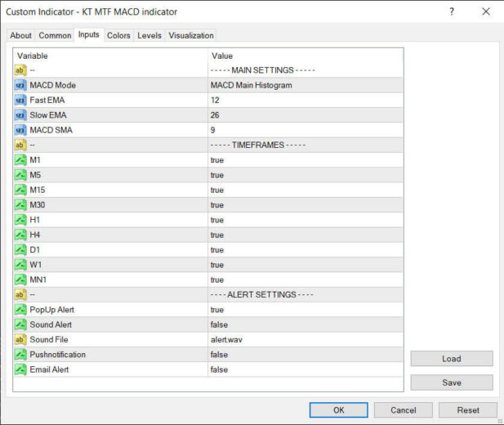
Task: Click the boolean icon beside Email Alert
Action: 20,369
